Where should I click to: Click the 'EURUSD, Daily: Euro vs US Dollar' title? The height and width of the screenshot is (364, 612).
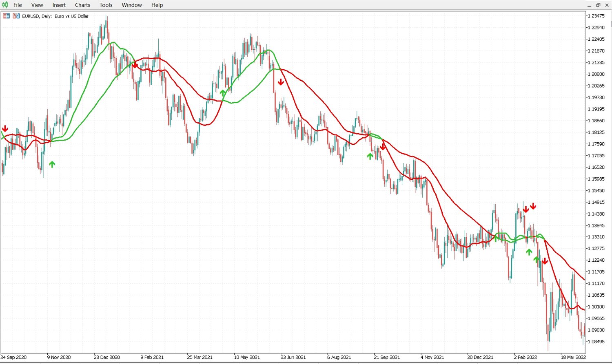55,16
